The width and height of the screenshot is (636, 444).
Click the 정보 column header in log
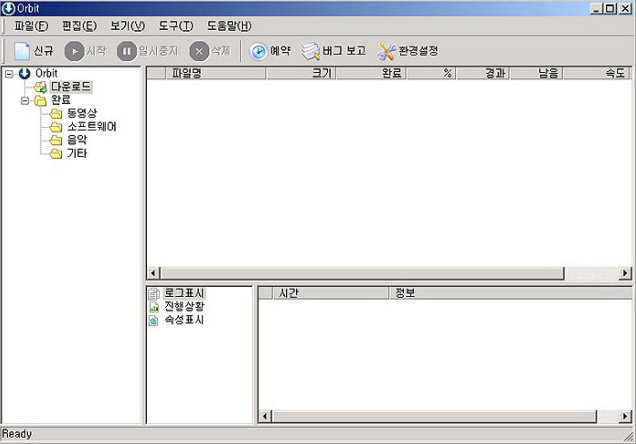[510, 293]
